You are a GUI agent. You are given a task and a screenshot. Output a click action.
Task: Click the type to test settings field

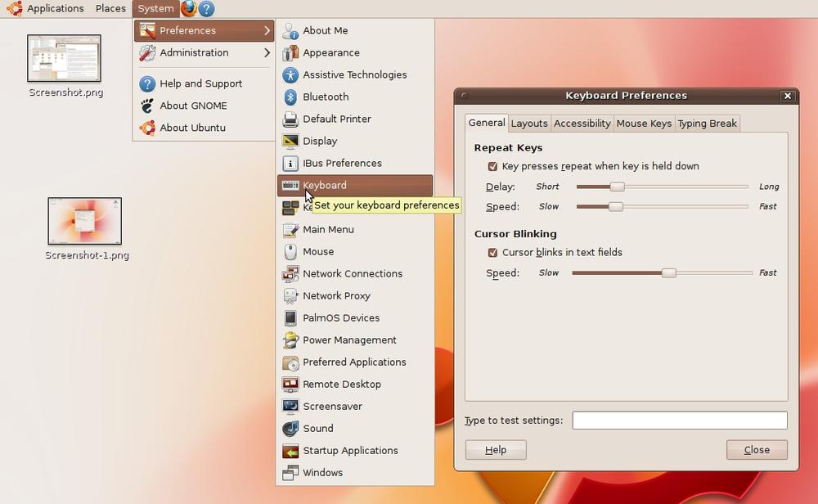(x=679, y=420)
